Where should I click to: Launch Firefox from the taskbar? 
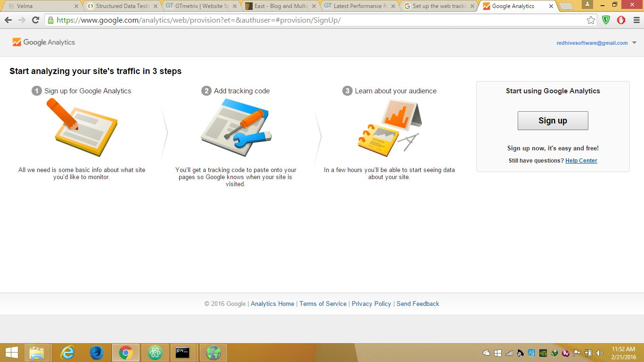pyautogui.click(x=97, y=353)
